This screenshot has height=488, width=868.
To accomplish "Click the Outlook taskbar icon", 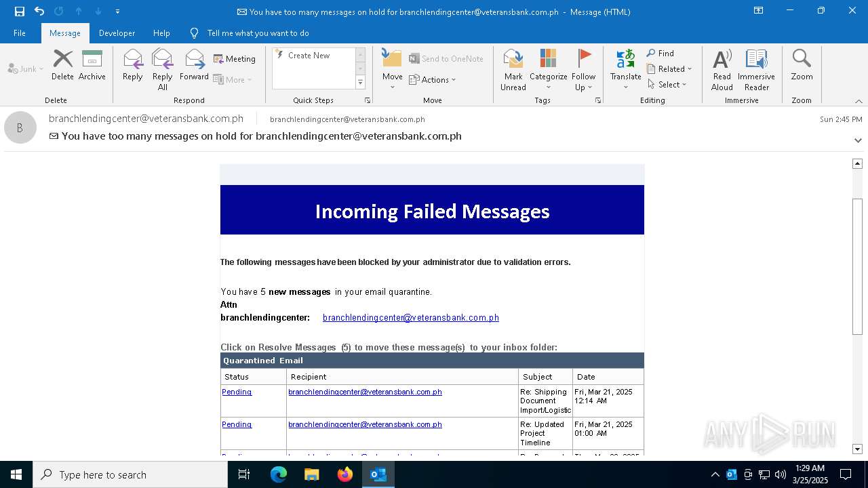I will [x=378, y=474].
